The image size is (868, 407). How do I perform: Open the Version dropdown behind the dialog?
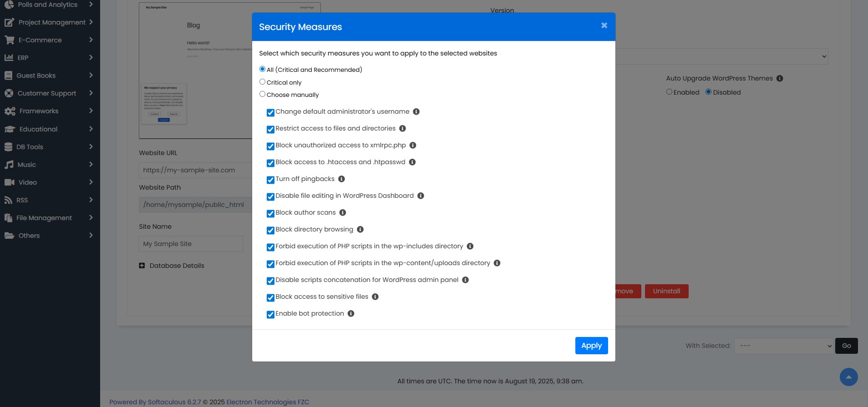721,56
